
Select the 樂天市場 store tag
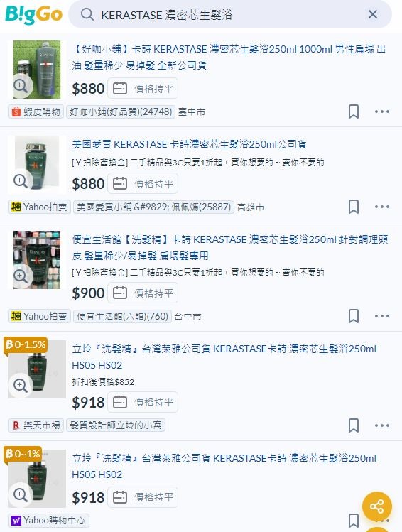pyautogui.click(x=36, y=425)
